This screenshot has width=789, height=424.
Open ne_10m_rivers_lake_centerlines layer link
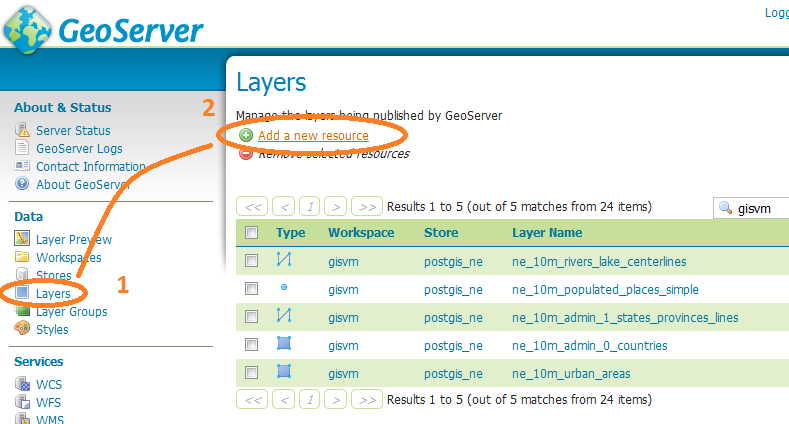point(599,262)
